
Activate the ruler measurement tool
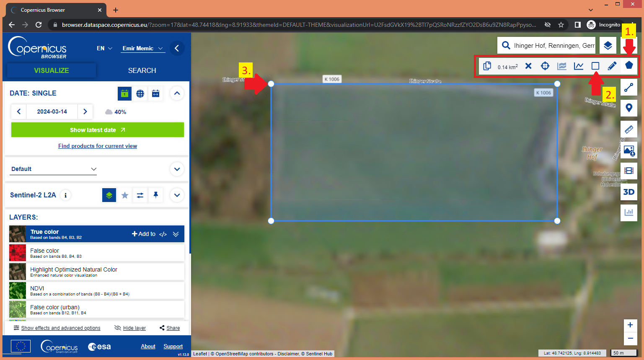(629, 129)
